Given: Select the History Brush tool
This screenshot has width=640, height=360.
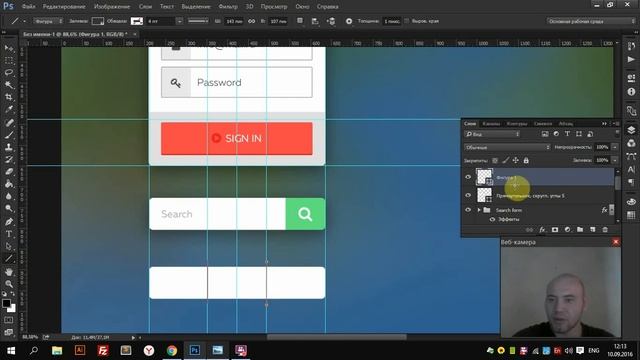Looking at the screenshot, I should click(9, 160).
